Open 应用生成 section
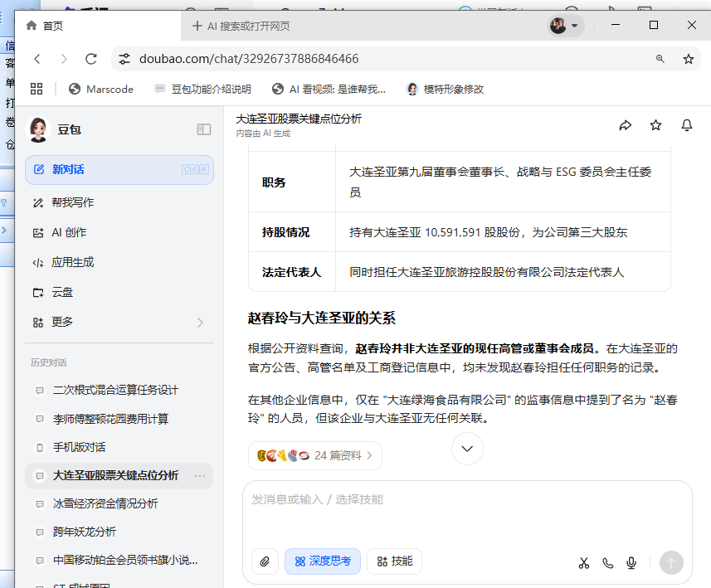Viewport: 711px width, 588px height. coord(119,263)
